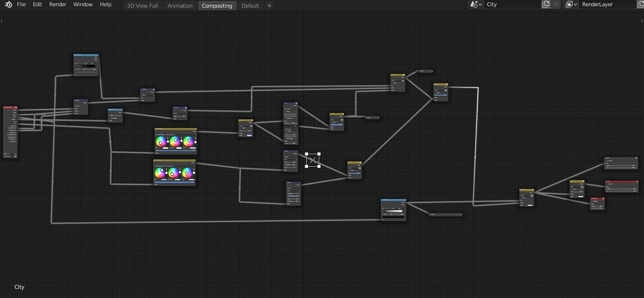Click the Lift color wheel in lower Color Balance node
644x298 pixels.
pyautogui.click(x=160, y=172)
